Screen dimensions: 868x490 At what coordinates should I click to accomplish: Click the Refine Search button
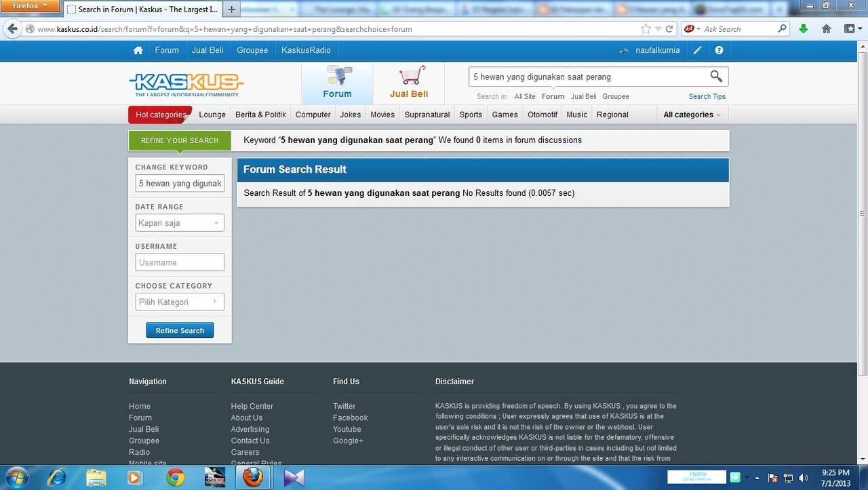coord(180,330)
